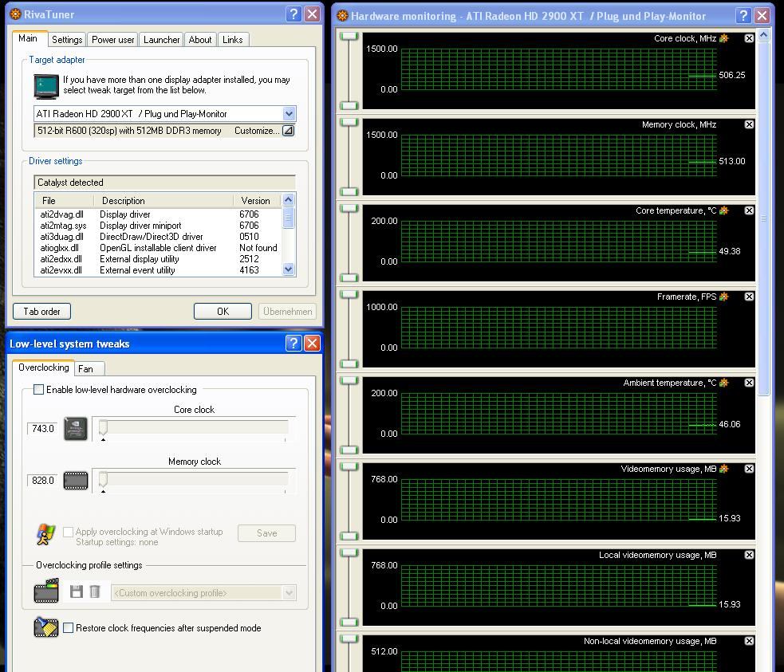Click the Tab order button

42,311
